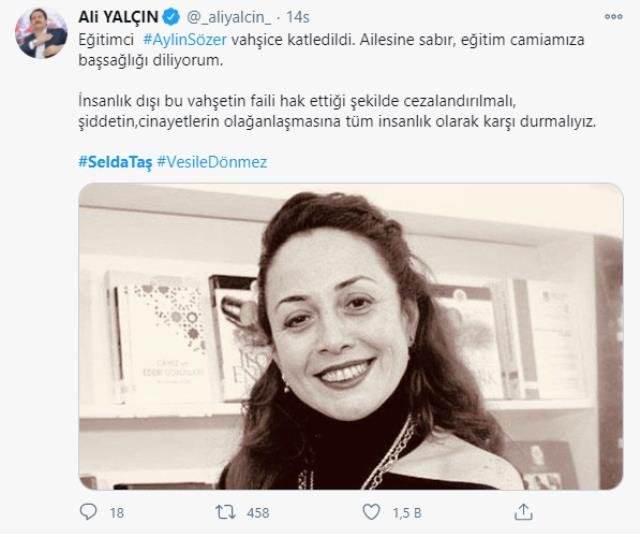Share the tweet via the upload icon

coord(521,513)
